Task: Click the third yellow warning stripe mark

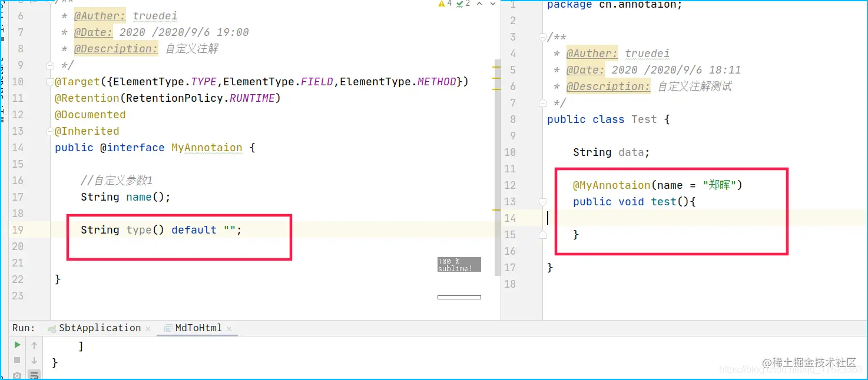Action: (496, 89)
